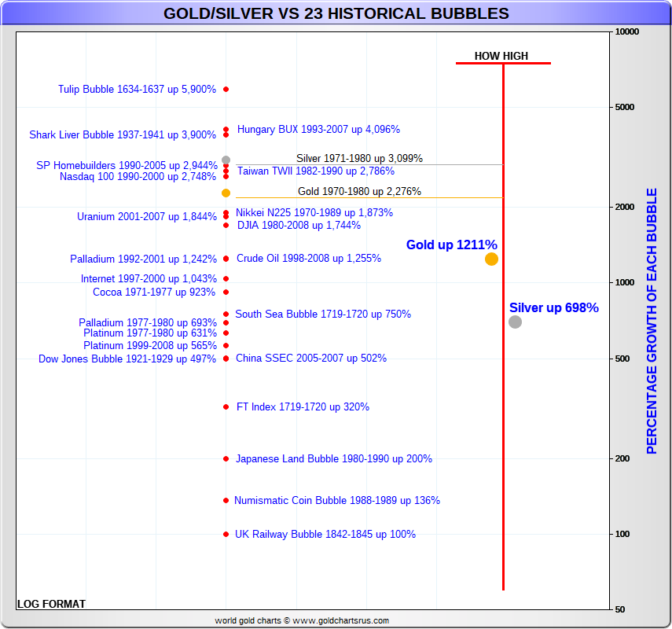Click 'Internet 1997-2000 up 1,043%' label

(x=149, y=278)
